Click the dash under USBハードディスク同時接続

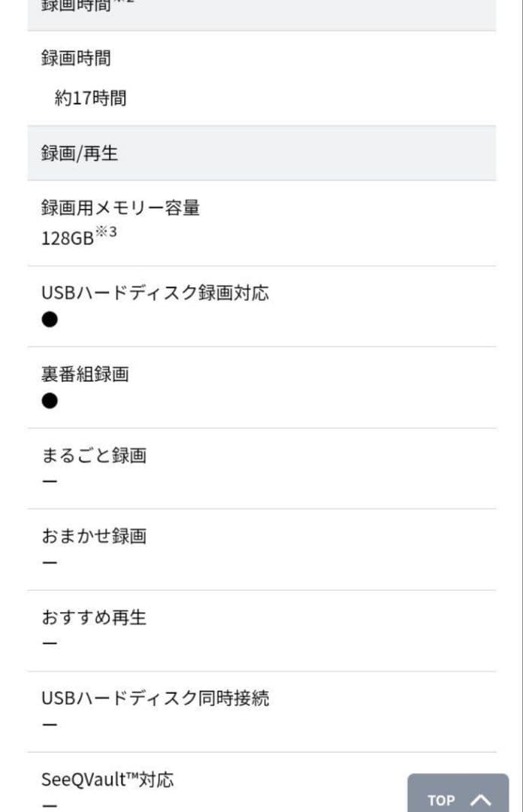click(49, 725)
